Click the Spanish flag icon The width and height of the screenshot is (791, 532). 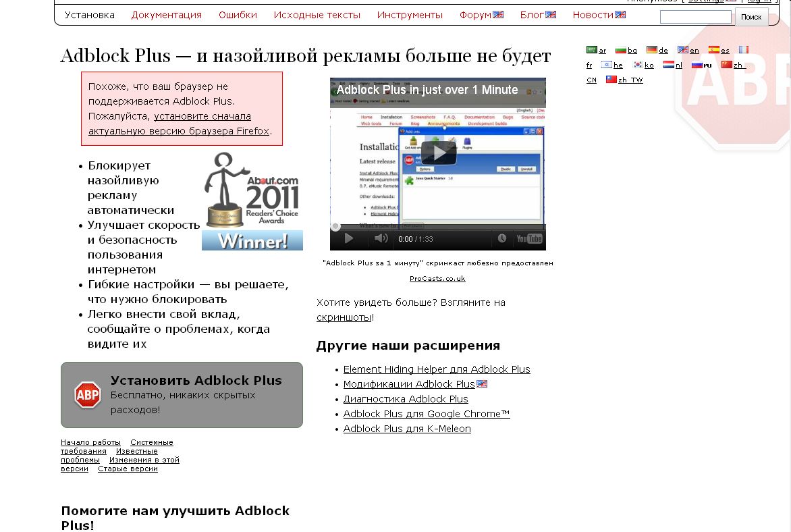click(x=714, y=49)
